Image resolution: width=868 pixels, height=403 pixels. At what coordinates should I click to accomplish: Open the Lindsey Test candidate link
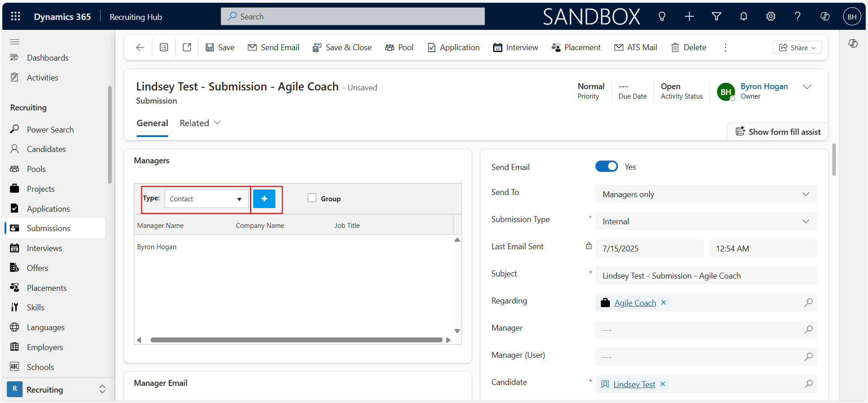pyautogui.click(x=634, y=384)
